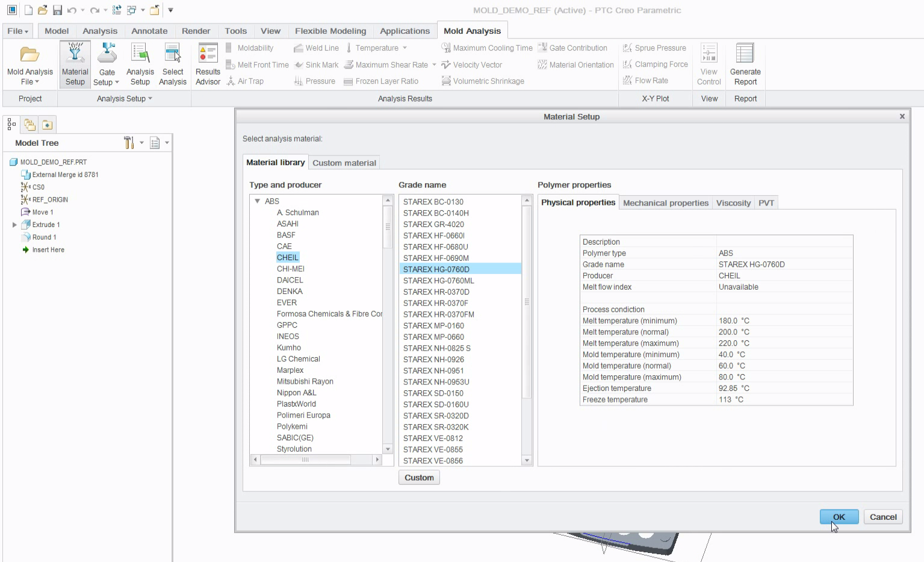
Task: Click Cancel in Material Setup dialog
Action: tap(883, 517)
